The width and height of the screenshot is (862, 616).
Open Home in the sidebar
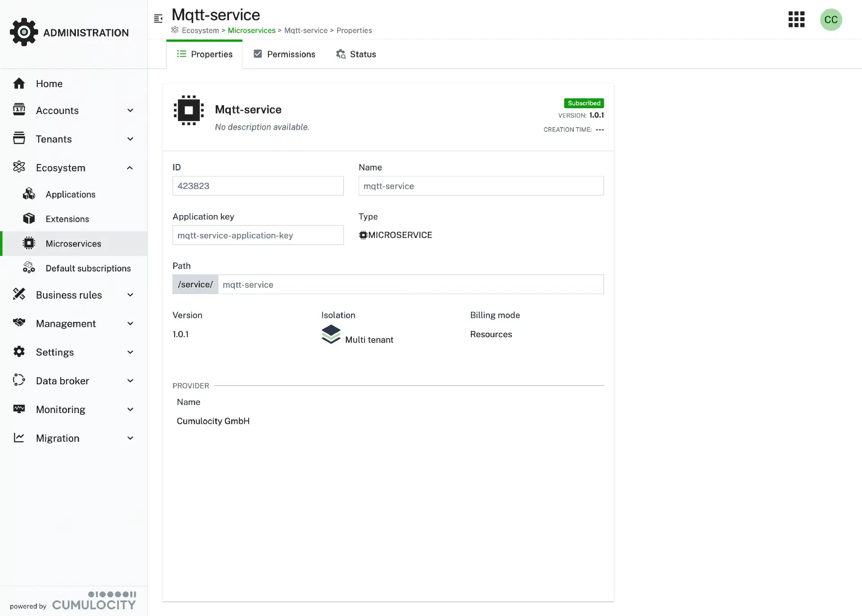click(74, 84)
